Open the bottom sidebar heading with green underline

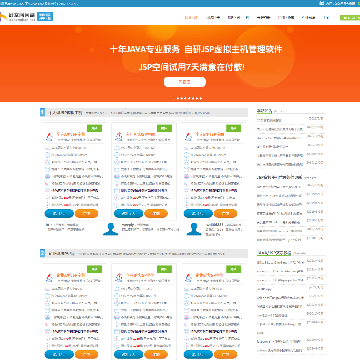point(274,253)
